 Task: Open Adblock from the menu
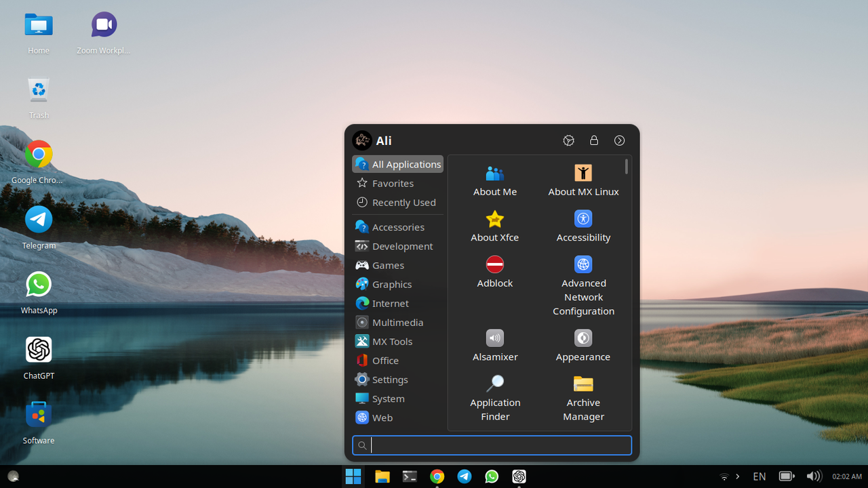494,264
